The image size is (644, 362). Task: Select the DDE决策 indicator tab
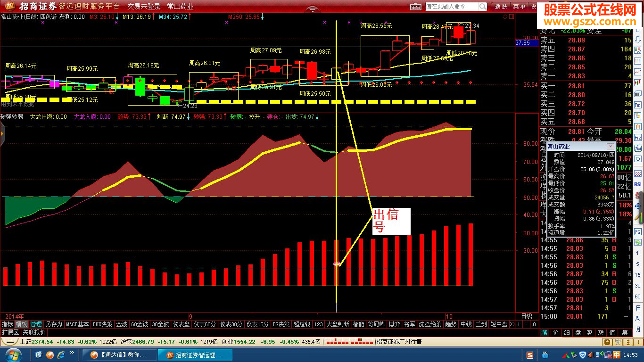coord(103,324)
